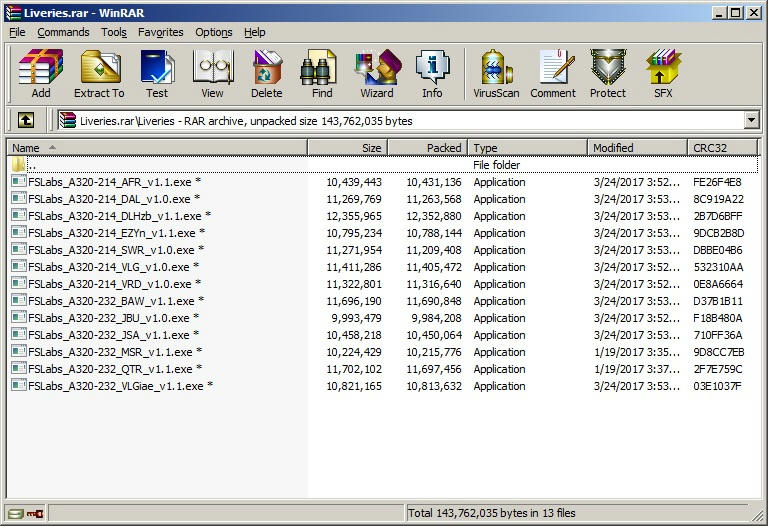The width and height of the screenshot is (768, 526).
Task: Show archive Info
Action: (x=432, y=73)
